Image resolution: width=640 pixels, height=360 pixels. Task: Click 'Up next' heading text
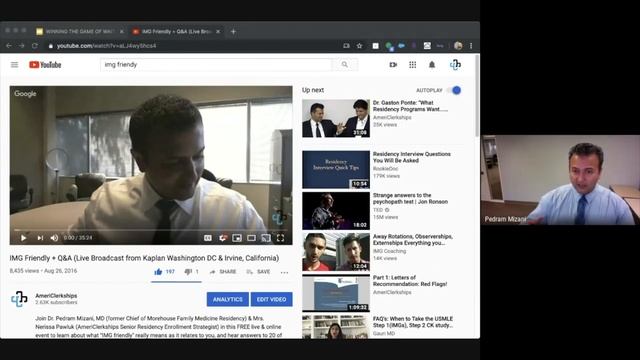point(313,90)
